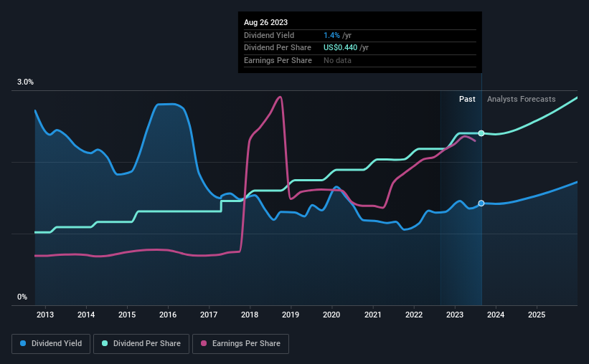The image size is (589, 364).
Task: Click the 2020 label on the x-axis
Action: (331, 315)
